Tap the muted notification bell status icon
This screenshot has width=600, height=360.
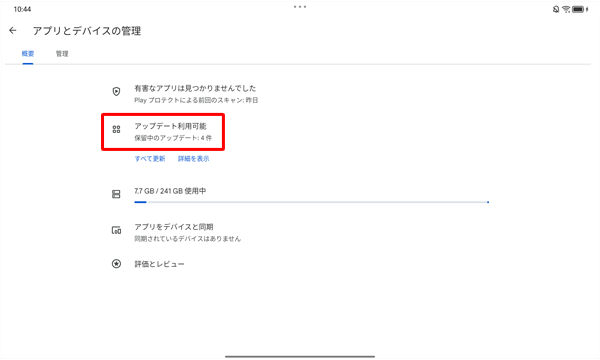pos(556,9)
